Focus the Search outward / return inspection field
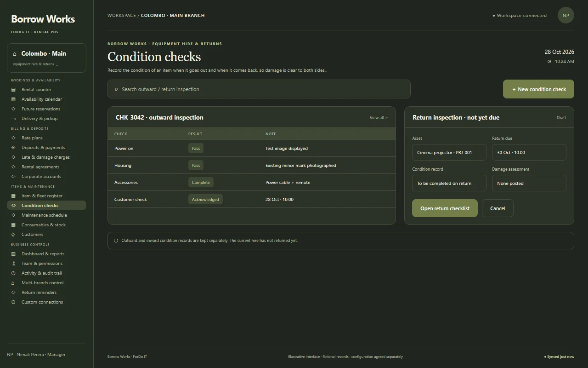This screenshot has width=588, height=368. click(259, 89)
